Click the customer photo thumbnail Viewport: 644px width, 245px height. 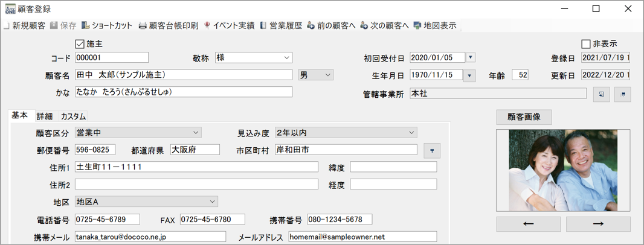tap(563, 170)
